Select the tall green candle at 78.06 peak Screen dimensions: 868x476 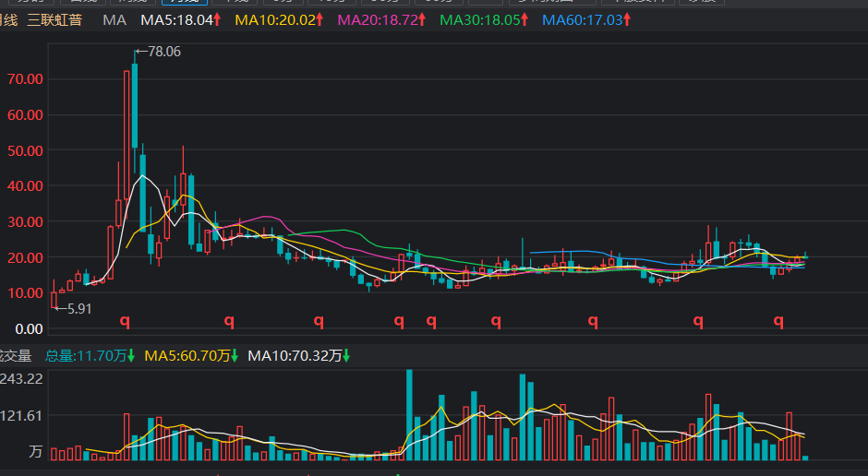click(x=135, y=103)
